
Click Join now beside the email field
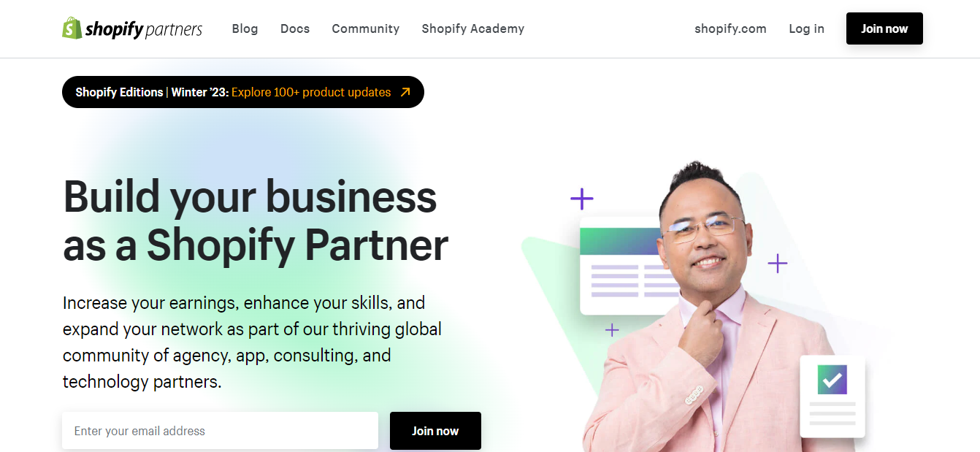(x=435, y=431)
